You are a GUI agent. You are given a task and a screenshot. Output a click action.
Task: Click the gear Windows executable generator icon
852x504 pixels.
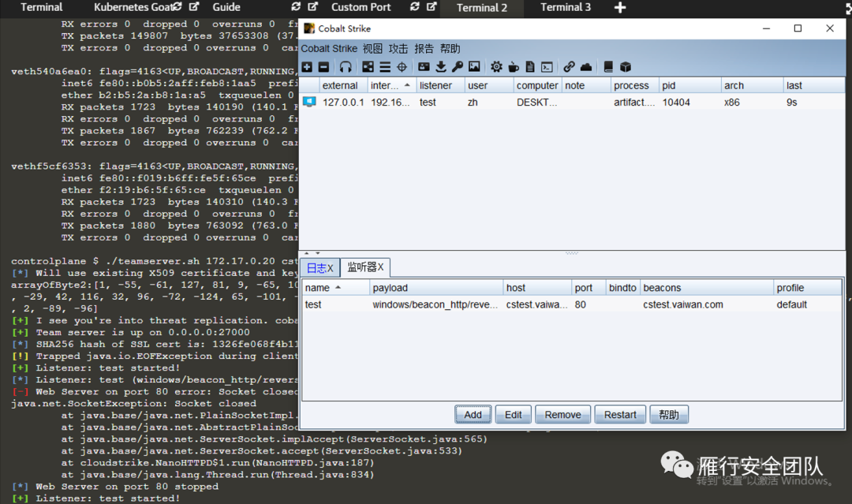coord(497,67)
